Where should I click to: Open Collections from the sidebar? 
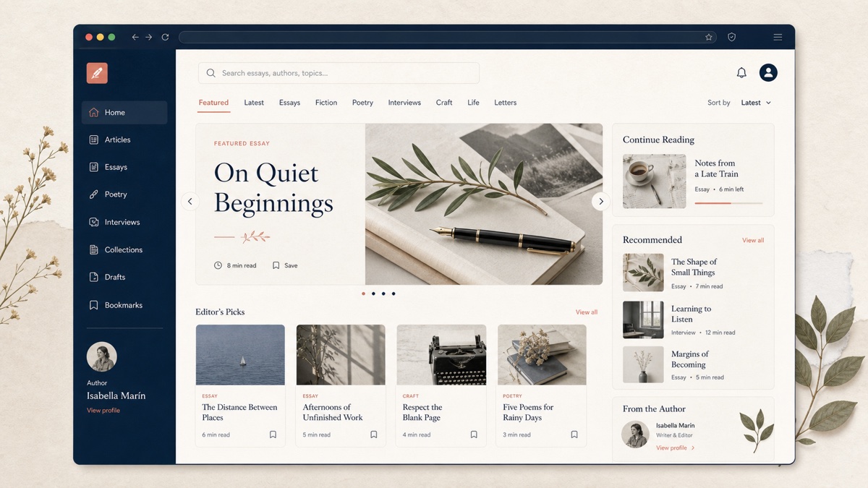pos(124,249)
